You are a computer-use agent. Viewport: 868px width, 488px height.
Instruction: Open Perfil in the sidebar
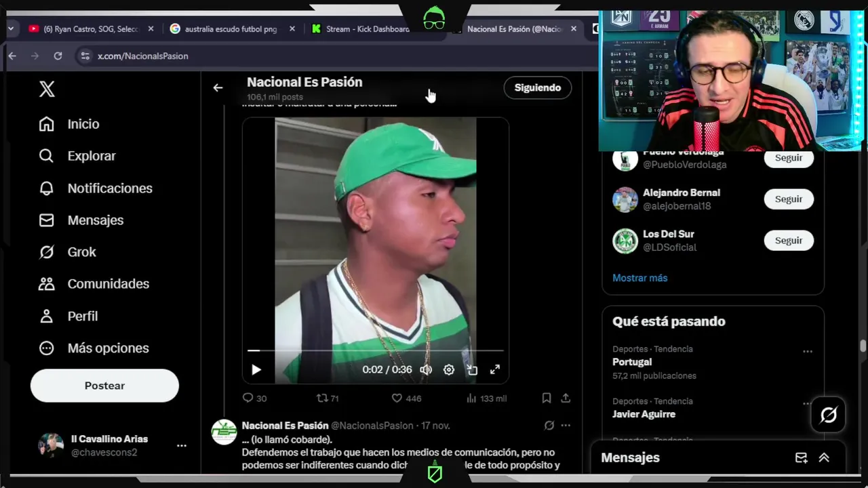pyautogui.click(x=68, y=316)
